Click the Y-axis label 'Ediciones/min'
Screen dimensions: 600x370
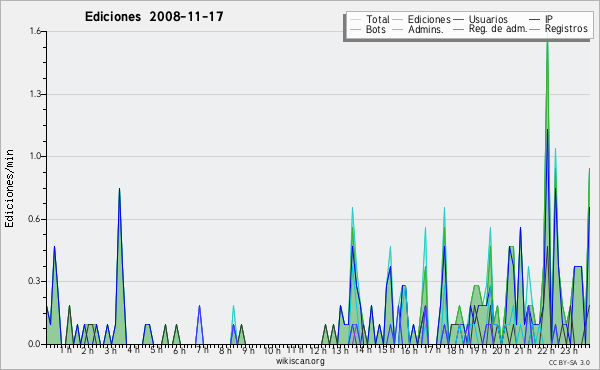coord(9,188)
